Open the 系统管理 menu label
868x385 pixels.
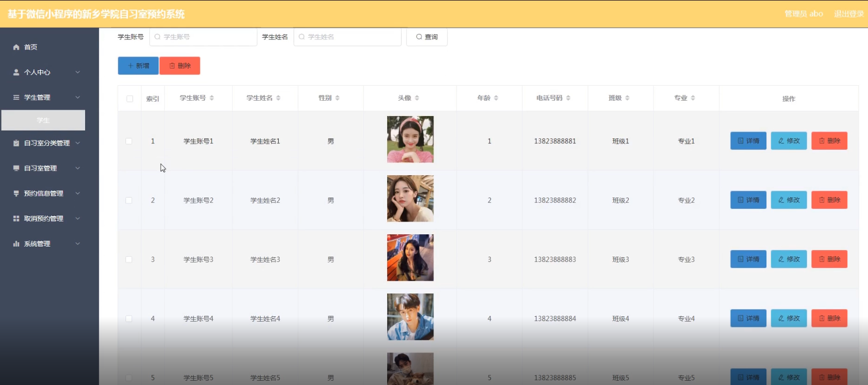pyautogui.click(x=37, y=244)
